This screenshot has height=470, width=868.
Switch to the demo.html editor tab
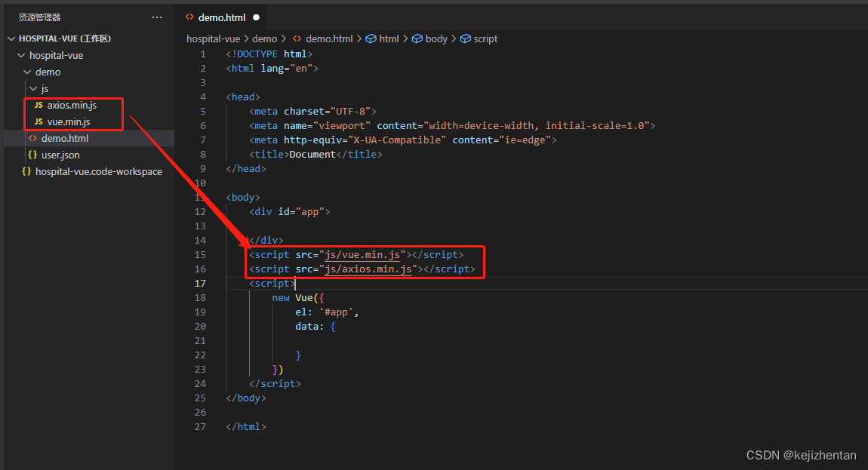[222, 17]
